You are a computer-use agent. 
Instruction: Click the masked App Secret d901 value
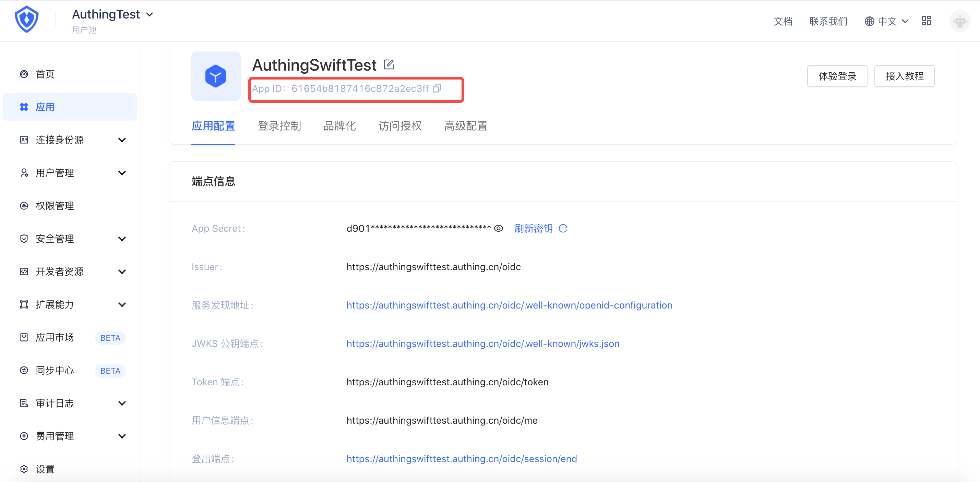click(418, 228)
